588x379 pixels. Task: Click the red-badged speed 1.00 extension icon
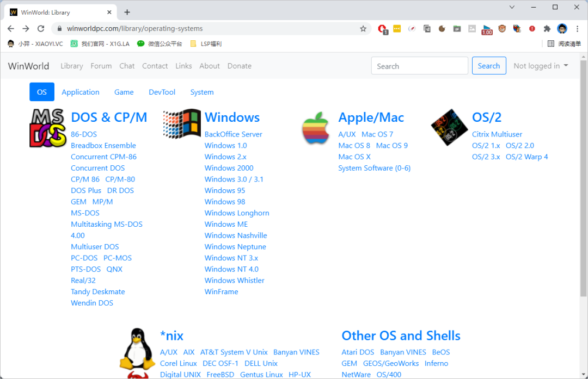(x=487, y=29)
